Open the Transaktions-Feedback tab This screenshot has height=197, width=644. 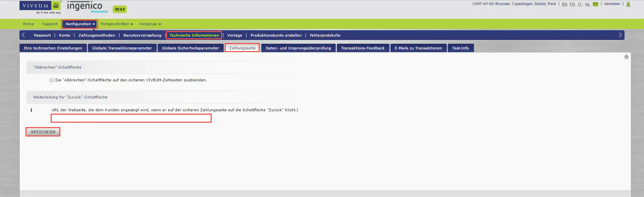click(x=363, y=48)
